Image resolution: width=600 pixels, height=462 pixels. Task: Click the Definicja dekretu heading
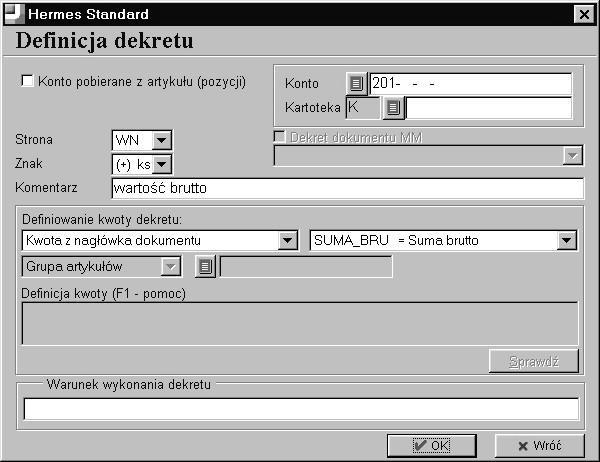point(104,41)
